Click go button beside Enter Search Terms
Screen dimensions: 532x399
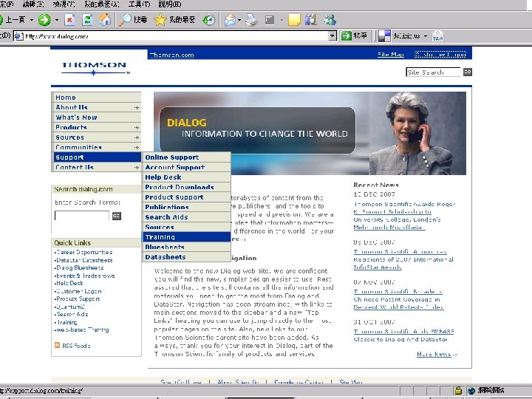117,216
